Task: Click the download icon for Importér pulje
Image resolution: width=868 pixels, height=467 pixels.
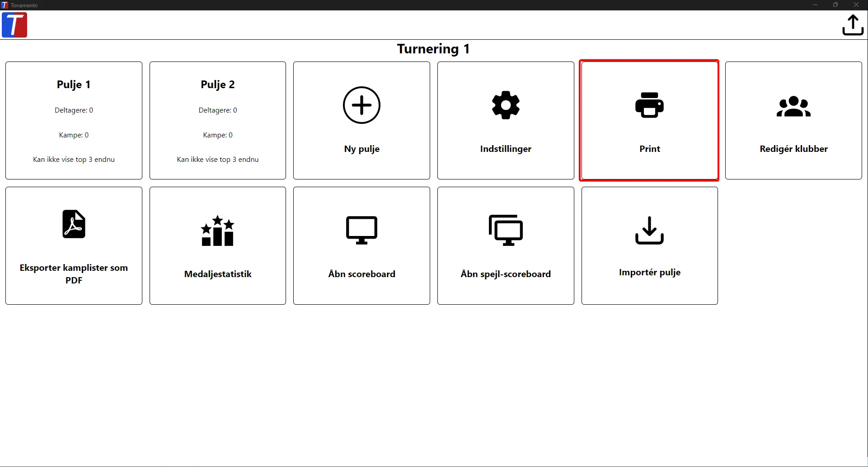Action: pyautogui.click(x=649, y=230)
